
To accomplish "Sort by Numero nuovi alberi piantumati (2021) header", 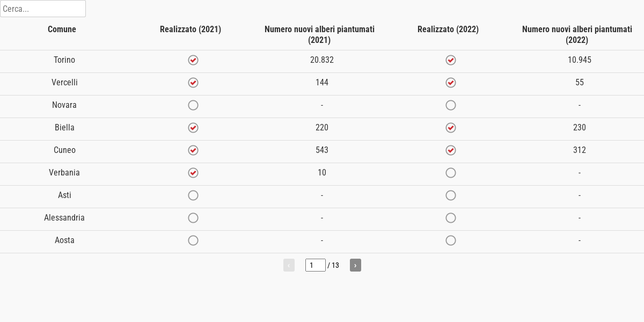I will click(319, 35).
